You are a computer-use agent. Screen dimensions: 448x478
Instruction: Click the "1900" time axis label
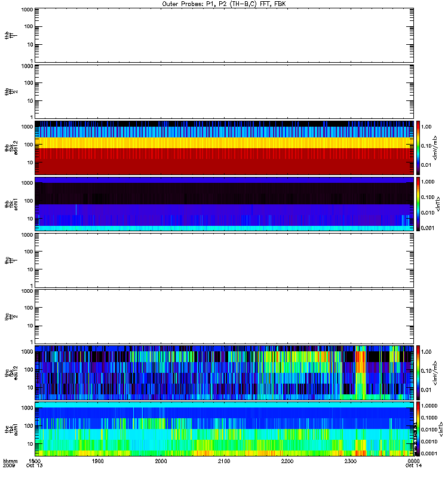(x=97, y=461)
